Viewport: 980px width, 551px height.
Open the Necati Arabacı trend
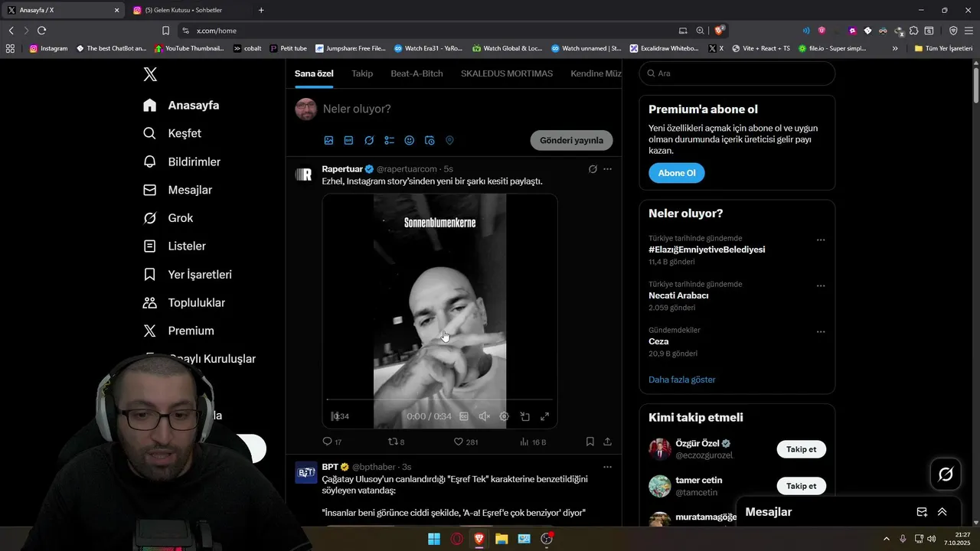tap(678, 295)
